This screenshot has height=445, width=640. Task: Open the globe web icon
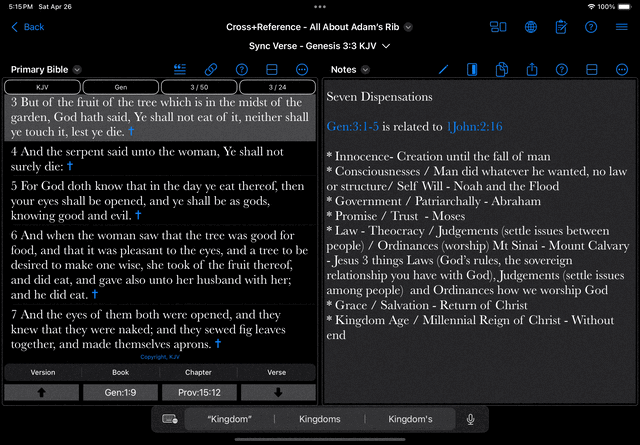click(531, 27)
